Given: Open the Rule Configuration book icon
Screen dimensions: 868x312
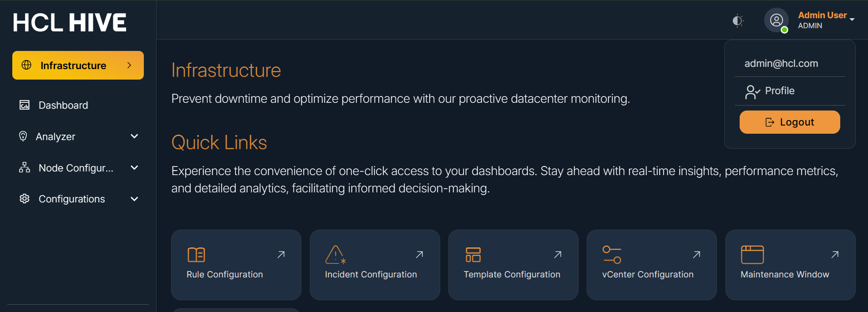Looking at the screenshot, I should tap(196, 255).
